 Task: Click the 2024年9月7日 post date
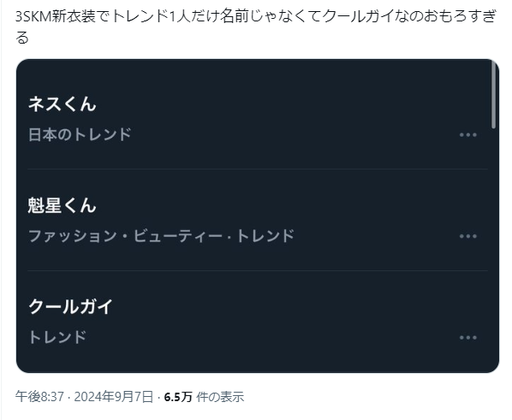point(114,397)
